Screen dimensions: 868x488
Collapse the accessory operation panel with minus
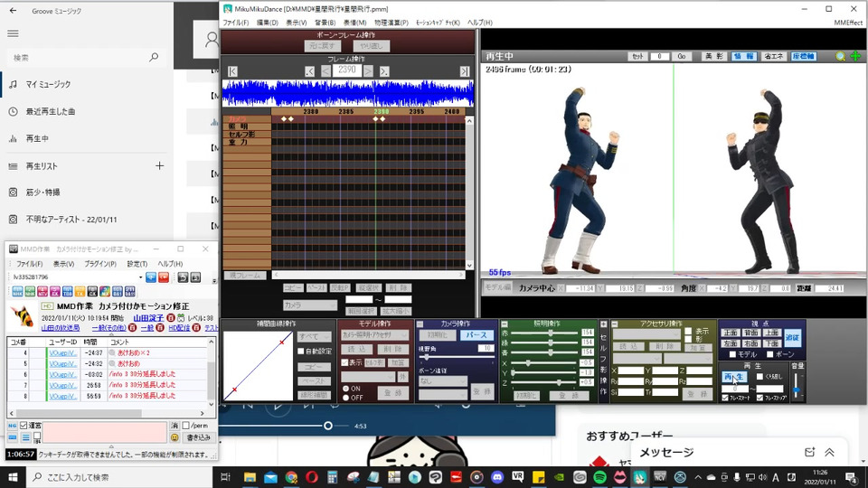click(615, 324)
